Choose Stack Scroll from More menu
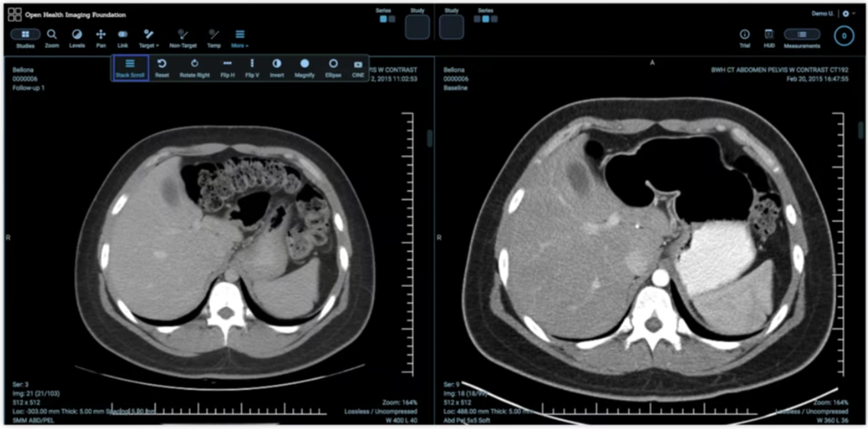The image size is (868, 429). [130, 68]
